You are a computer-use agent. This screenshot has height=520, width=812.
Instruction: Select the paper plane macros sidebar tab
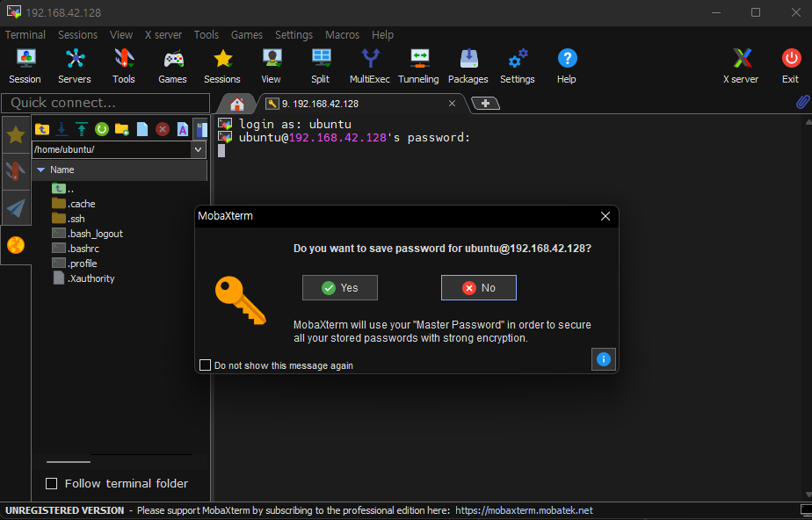pyautogui.click(x=16, y=208)
